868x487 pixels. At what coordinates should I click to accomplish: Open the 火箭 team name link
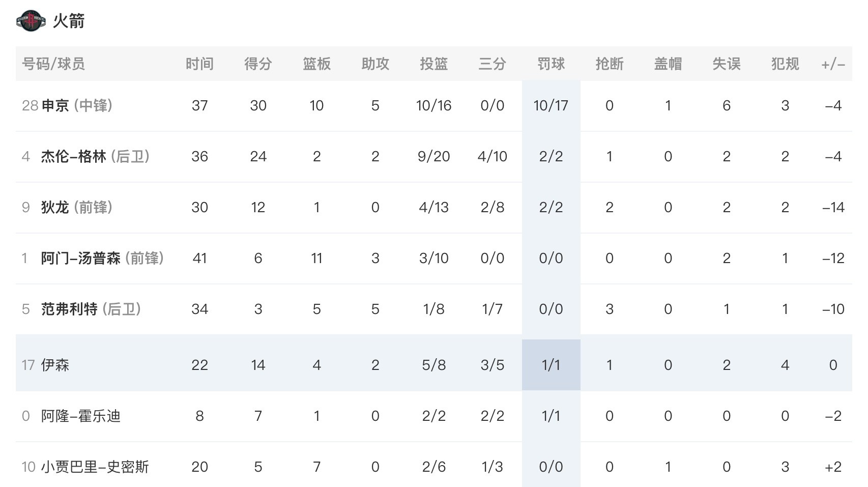pyautogui.click(x=69, y=21)
